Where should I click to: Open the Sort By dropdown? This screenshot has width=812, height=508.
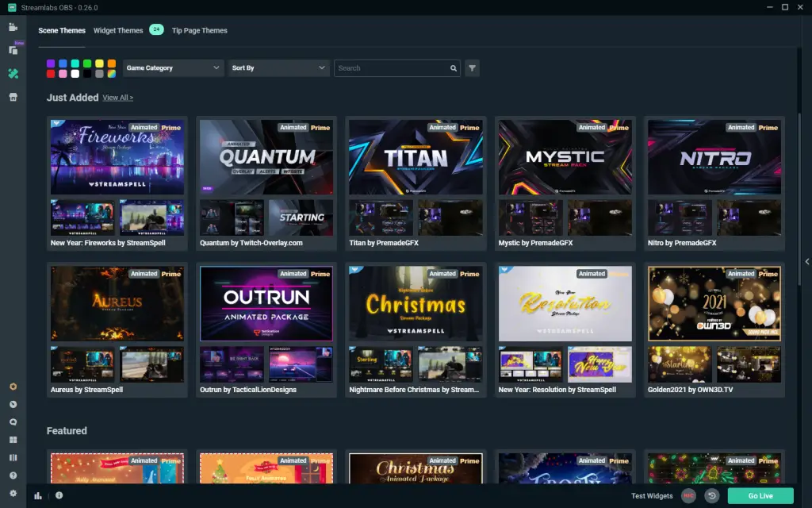click(x=278, y=68)
